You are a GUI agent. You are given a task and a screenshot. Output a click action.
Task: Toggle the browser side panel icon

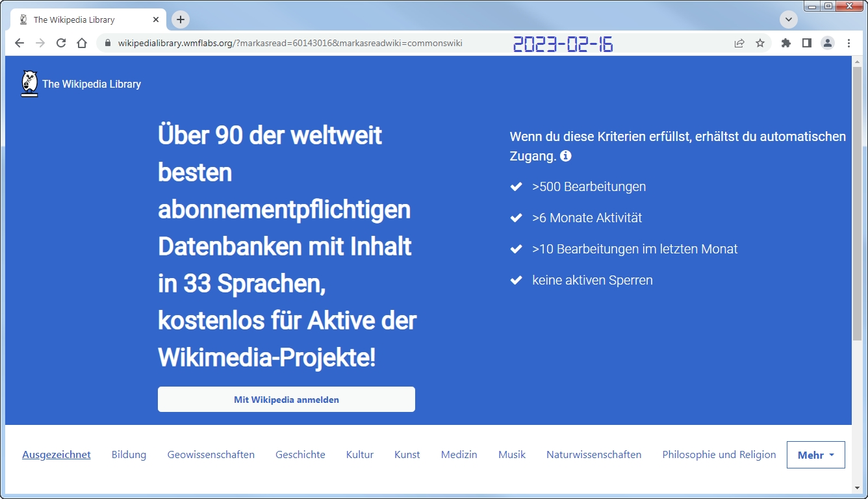807,43
